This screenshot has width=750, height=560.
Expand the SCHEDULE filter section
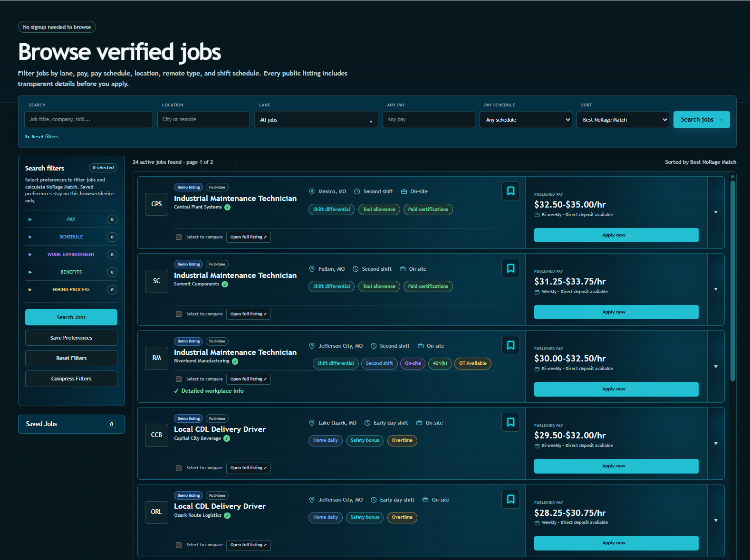[71, 237]
